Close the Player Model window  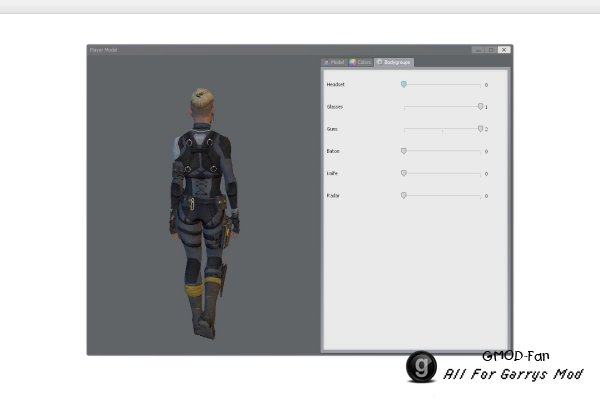[504, 50]
